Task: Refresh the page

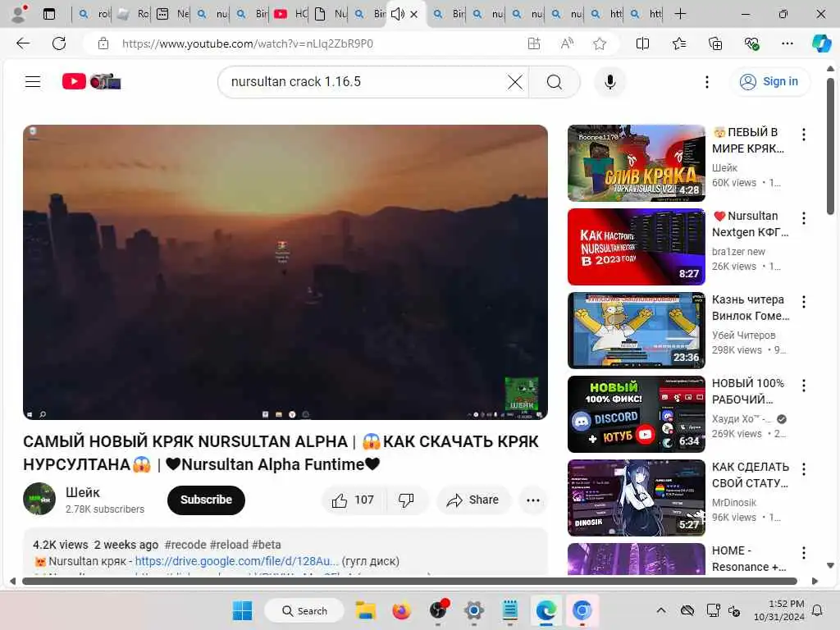Action: click(59, 43)
